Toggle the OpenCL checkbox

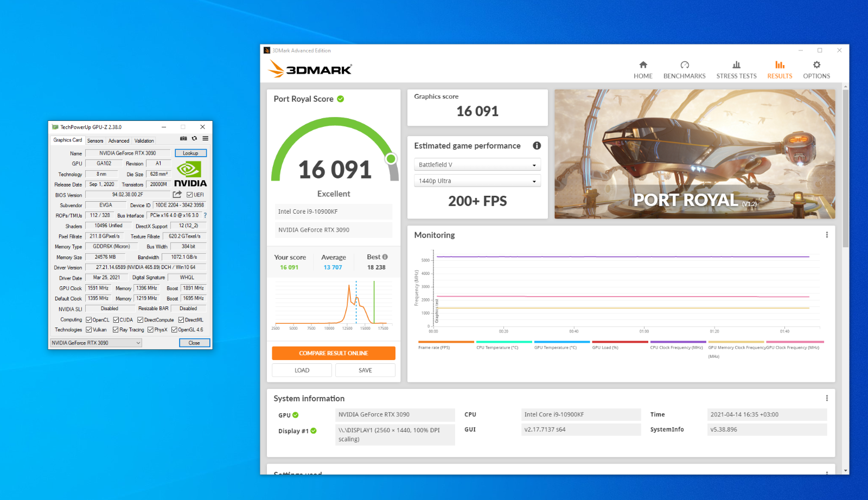pyautogui.click(x=89, y=320)
